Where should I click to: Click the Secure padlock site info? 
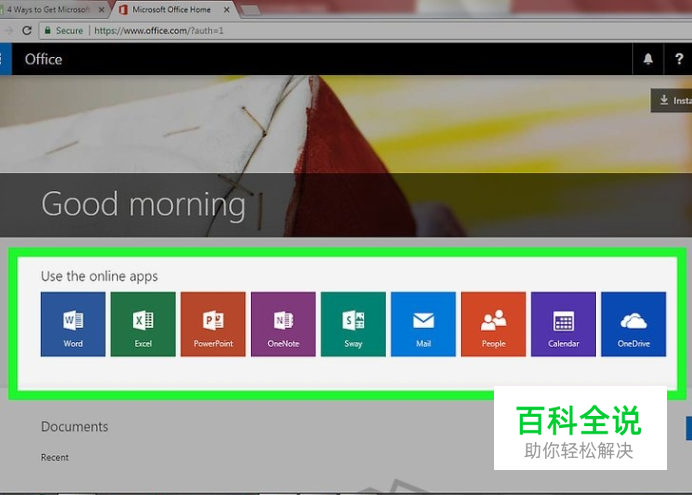tap(64, 30)
